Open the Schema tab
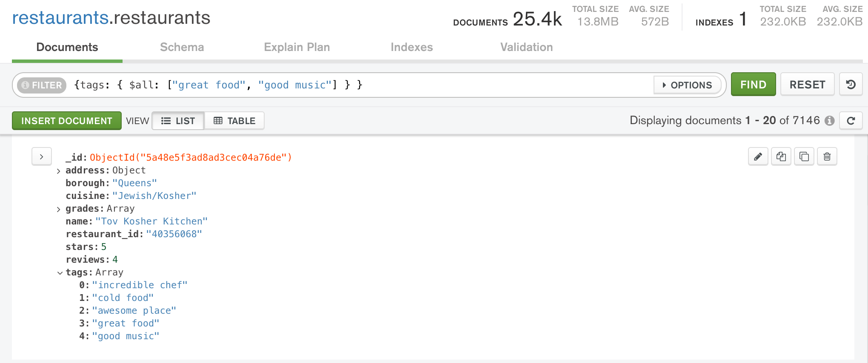868x363 pixels. [x=182, y=47]
